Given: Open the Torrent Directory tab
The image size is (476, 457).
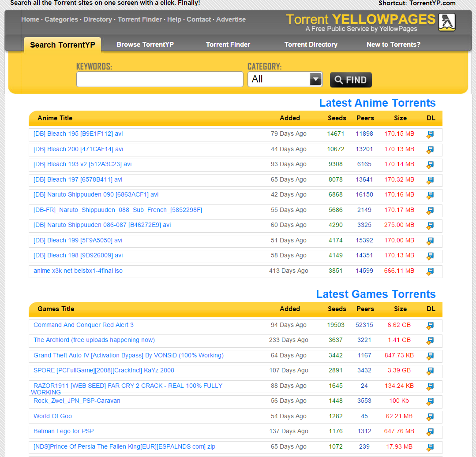Looking at the screenshot, I should click(x=311, y=45).
